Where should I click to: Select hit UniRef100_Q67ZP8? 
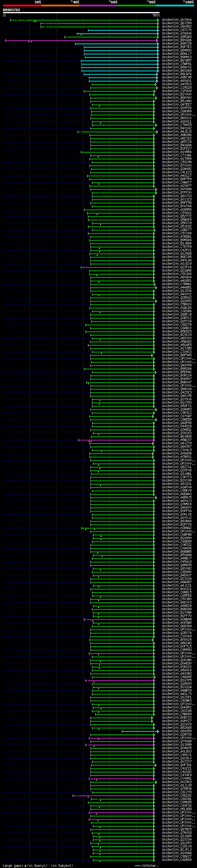(x=176, y=23)
